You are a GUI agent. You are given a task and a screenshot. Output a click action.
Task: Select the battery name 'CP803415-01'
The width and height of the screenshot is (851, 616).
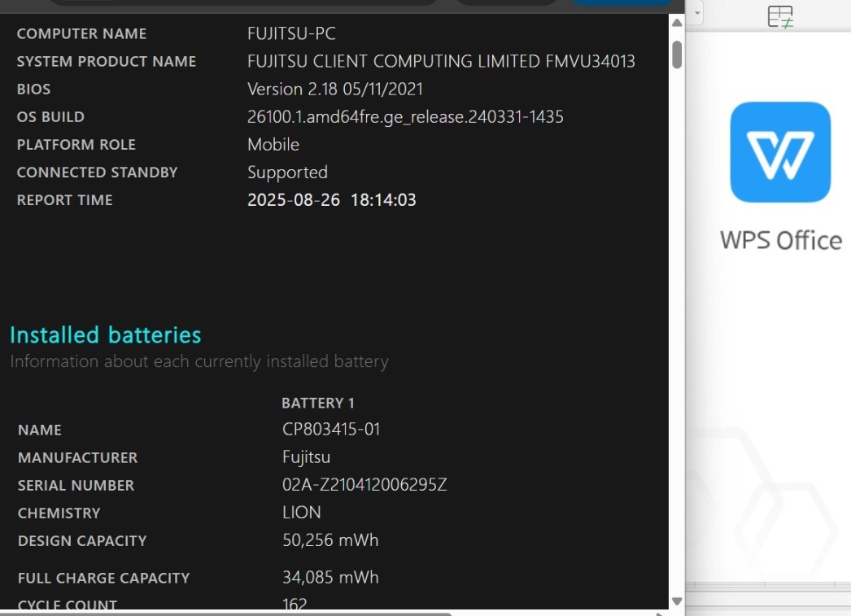tap(331, 430)
